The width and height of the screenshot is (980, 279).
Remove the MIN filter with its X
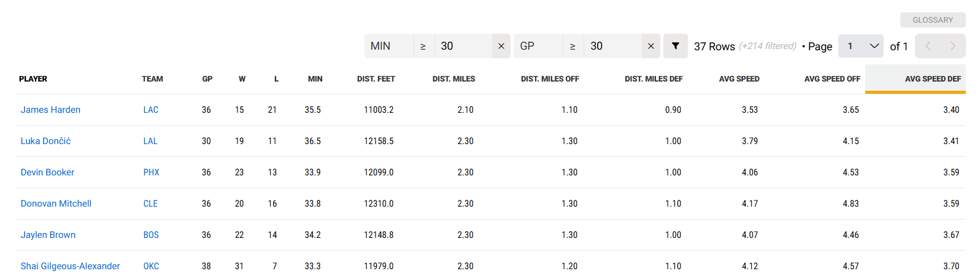pyautogui.click(x=501, y=46)
